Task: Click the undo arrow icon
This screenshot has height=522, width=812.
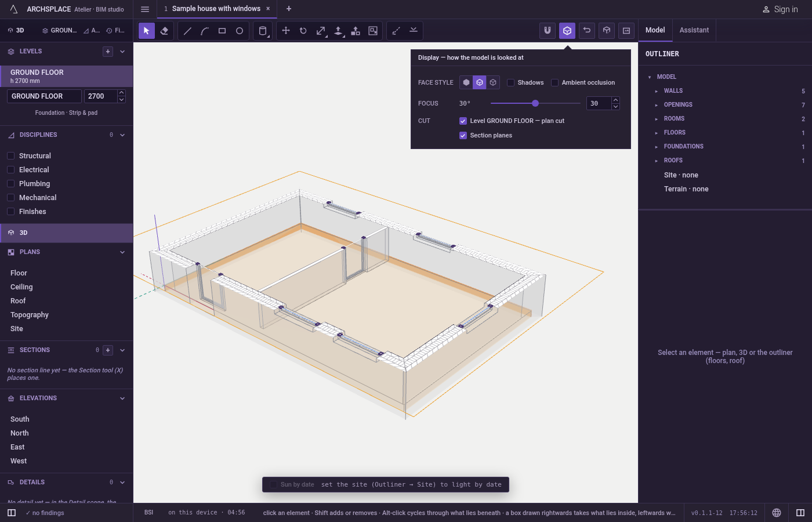Action: [587, 31]
